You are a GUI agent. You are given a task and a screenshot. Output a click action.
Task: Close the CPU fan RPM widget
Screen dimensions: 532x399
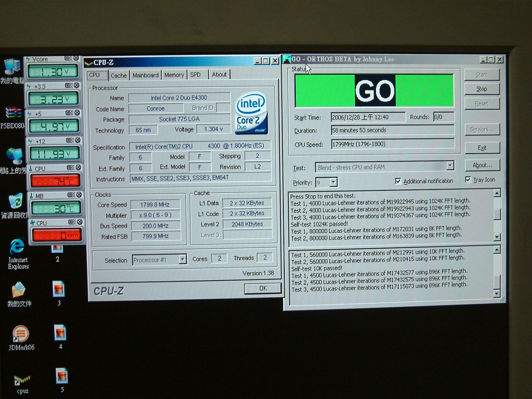pos(79,222)
